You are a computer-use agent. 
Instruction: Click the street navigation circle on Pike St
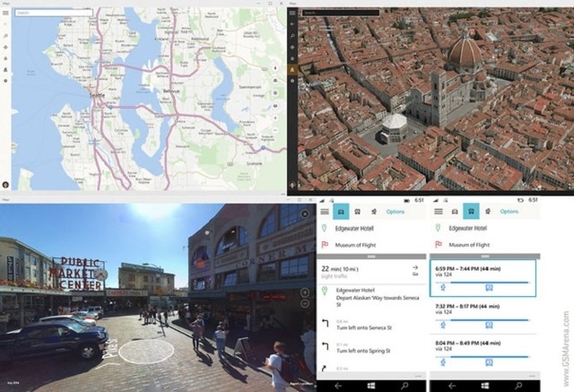pyautogui.click(x=146, y=352)
